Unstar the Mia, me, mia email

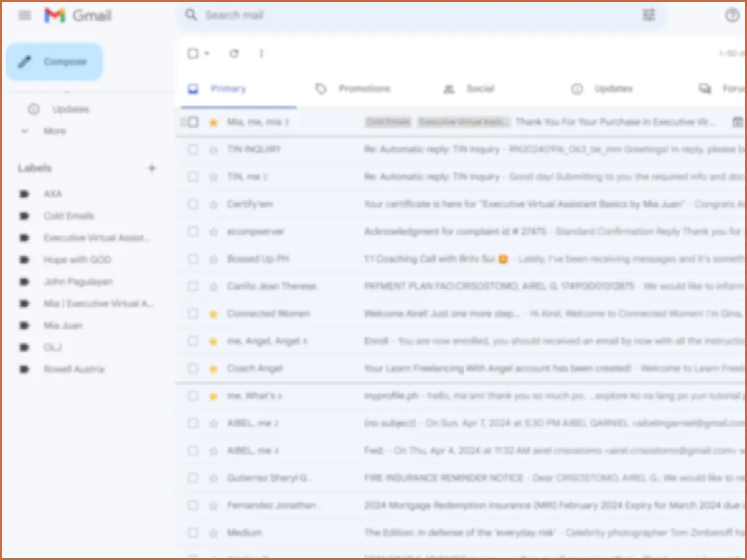(x=214, y=122)
